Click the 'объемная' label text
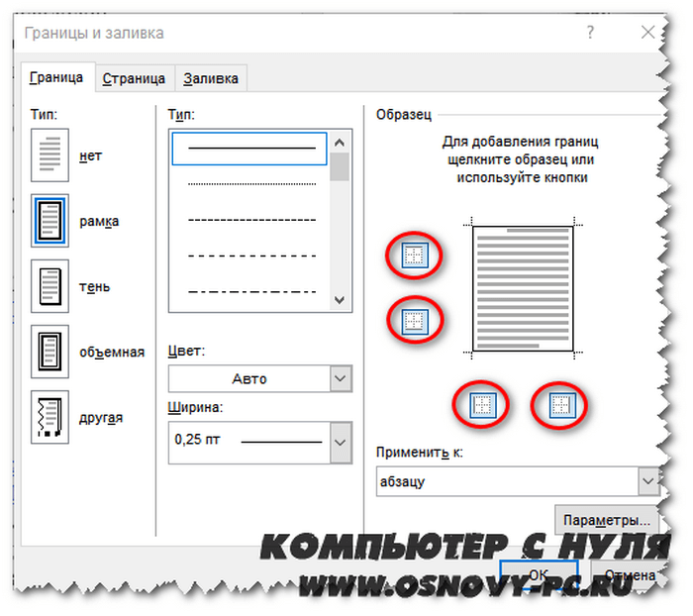 tap(112, 352)
